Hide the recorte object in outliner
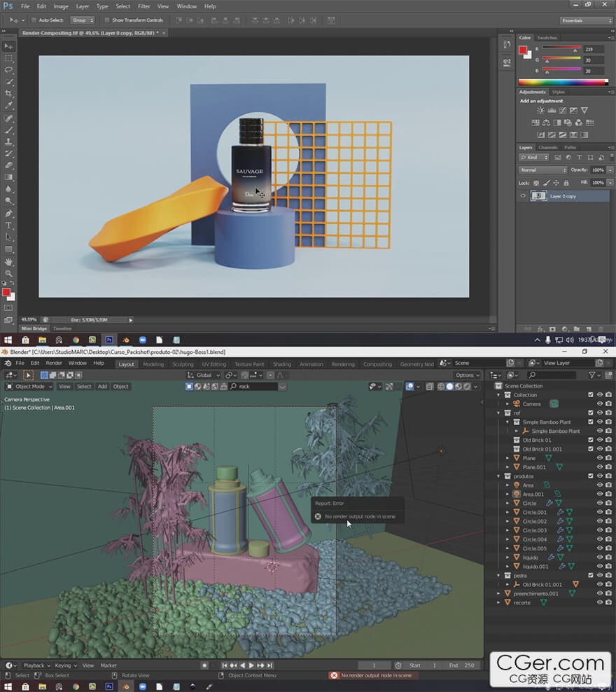Viewport: 616px width, 692px height. 600,602
